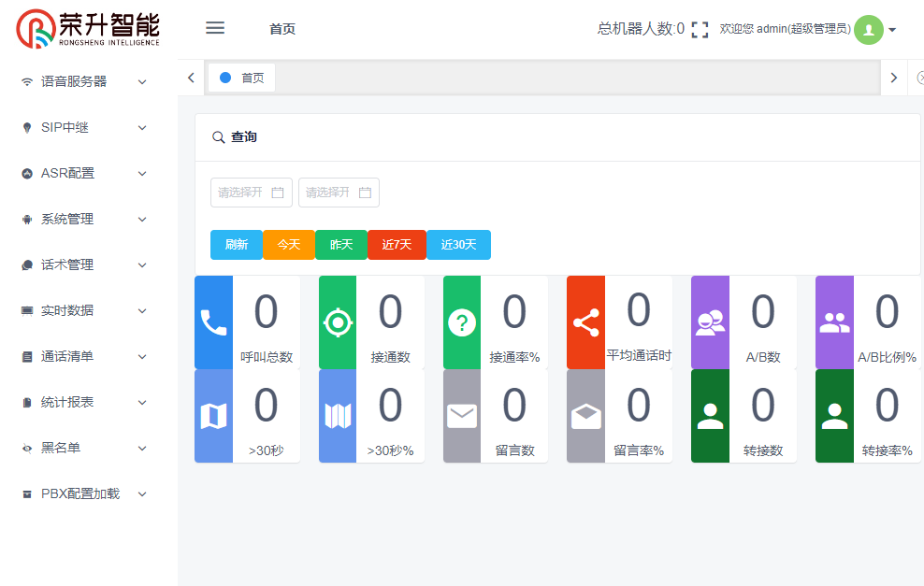Click the fullscreen toggle icon

(x=700, y=30)
